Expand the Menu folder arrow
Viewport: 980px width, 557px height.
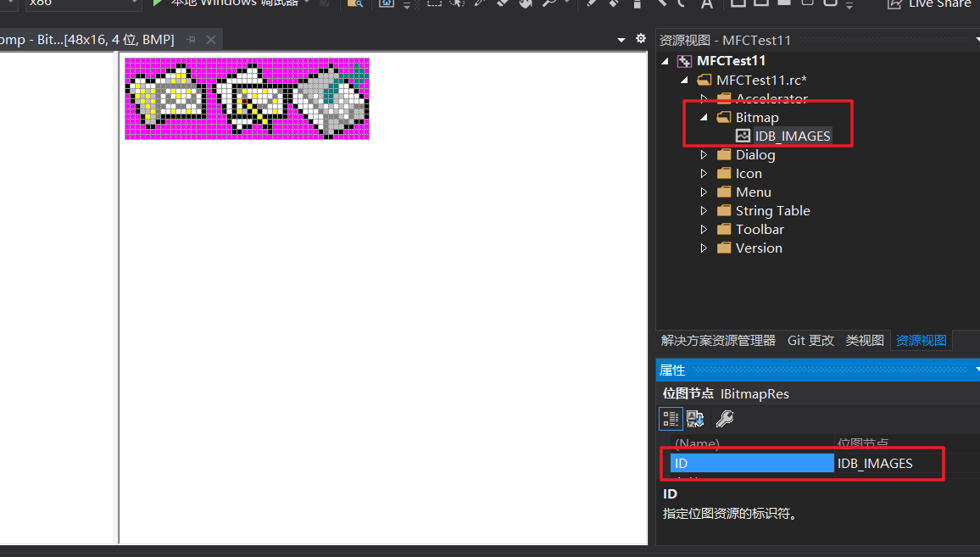[704, 192]
